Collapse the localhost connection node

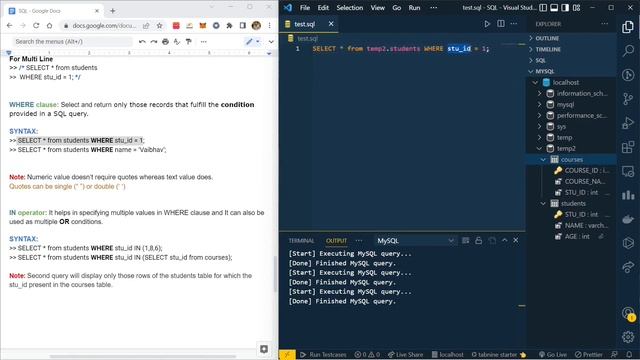point(535,82)
